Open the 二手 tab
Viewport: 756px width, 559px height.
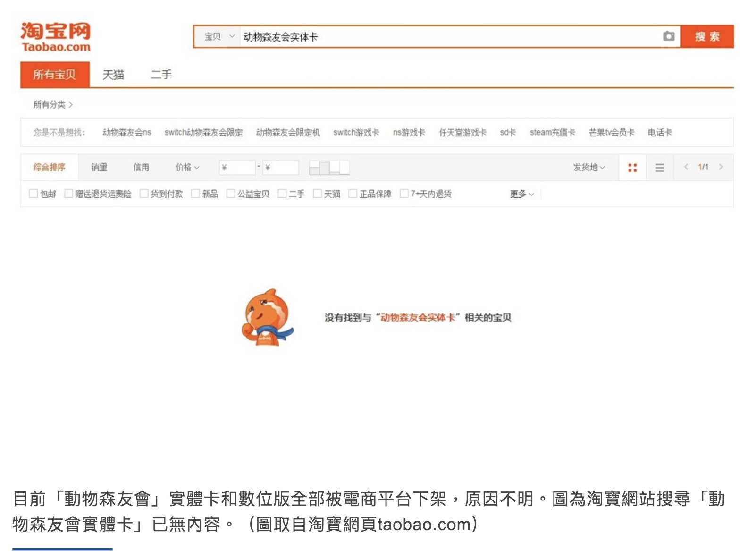pos(161,75)
